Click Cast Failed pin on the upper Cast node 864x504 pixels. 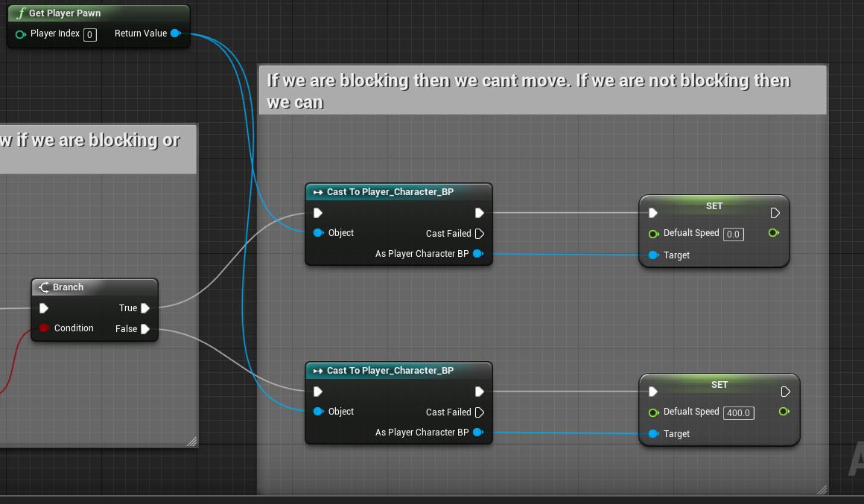479,234
